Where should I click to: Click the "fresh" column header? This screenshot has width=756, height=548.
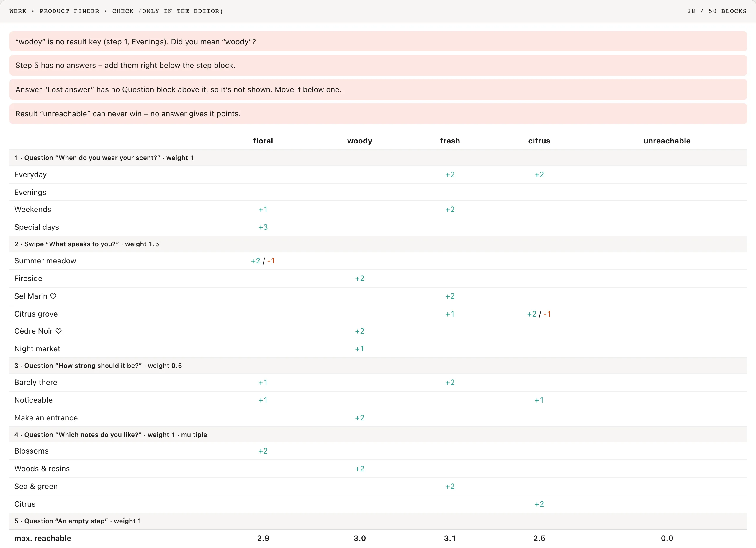(450, 141)
